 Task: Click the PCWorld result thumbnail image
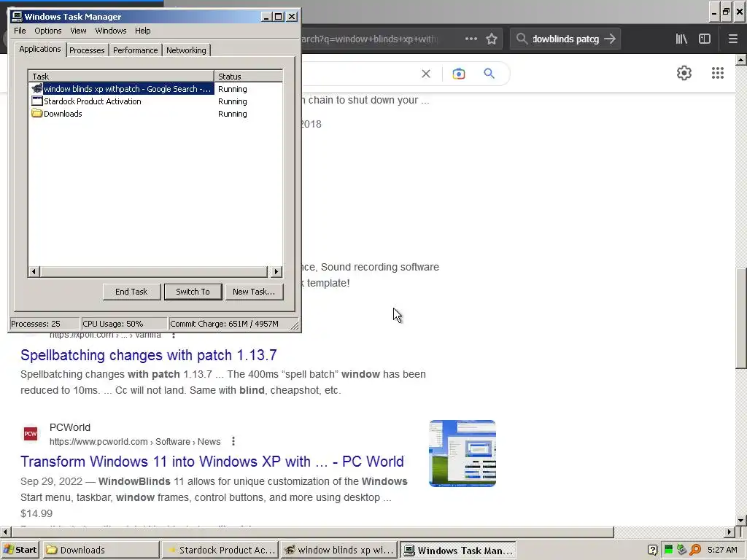[462, 454]
